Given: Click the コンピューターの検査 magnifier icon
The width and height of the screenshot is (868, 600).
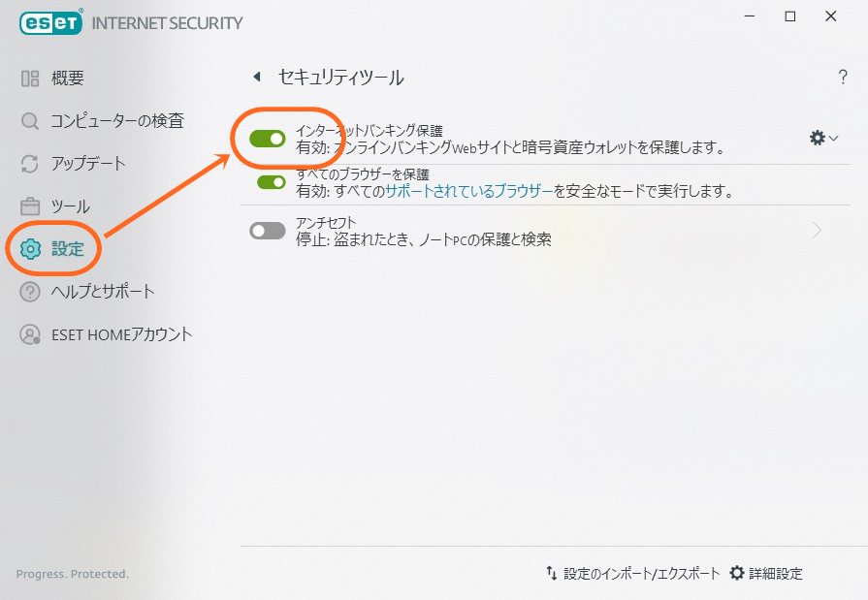Looking at the screenshot, I should pos(30,120).
